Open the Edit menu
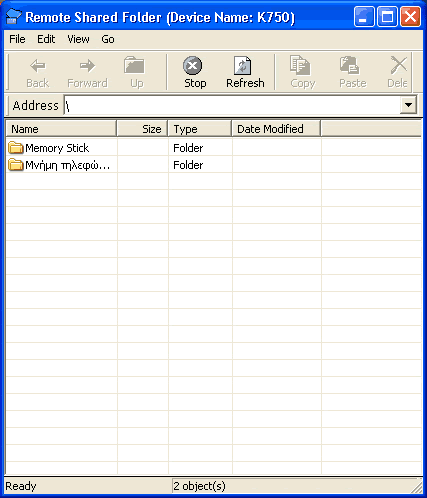The image size is (427, 498). tap(46, 39)
